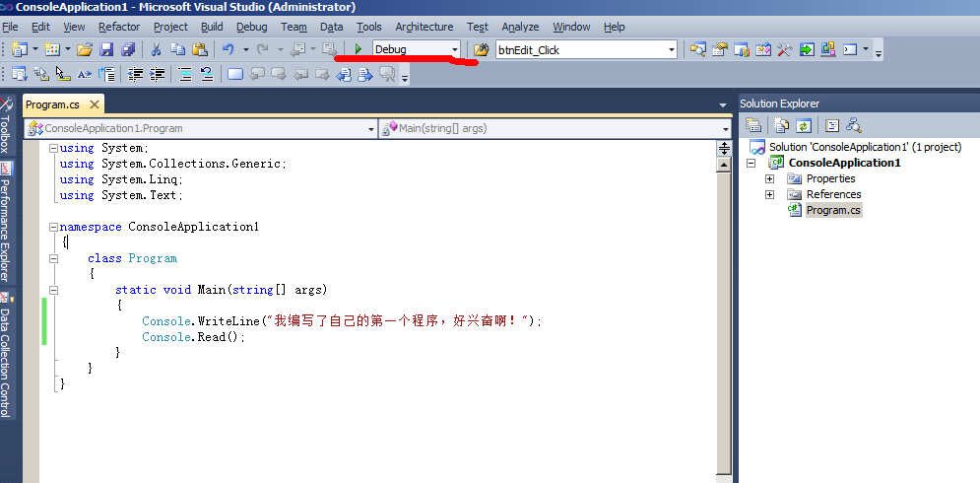Click the Add New Item toolbar icon

pyautogui.click(x=52, y=49)
